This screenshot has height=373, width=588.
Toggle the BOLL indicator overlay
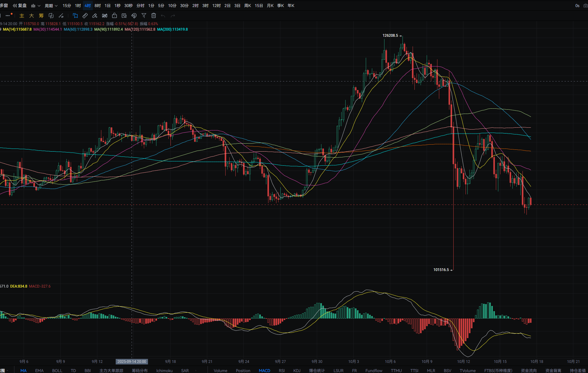coord(57,371)
